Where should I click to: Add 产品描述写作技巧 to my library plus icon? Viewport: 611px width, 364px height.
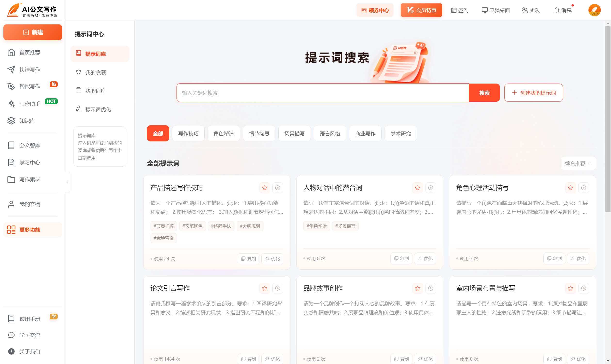tap(278, 188)
